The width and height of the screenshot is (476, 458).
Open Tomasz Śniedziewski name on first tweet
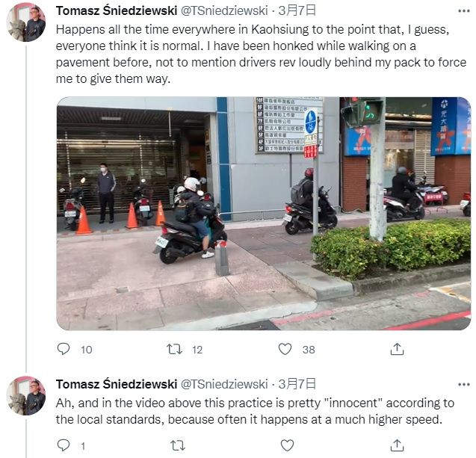pyautogui.click(x=117, y=11)
